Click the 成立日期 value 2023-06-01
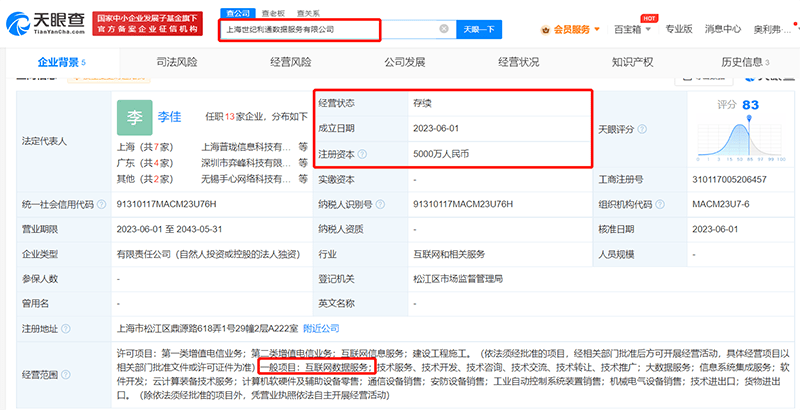Viewport: 800px width, 410px height. tap(436, 129)
